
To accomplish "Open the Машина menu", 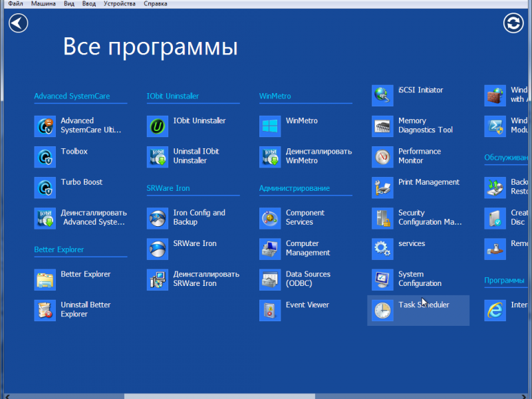I will point(43,4).
